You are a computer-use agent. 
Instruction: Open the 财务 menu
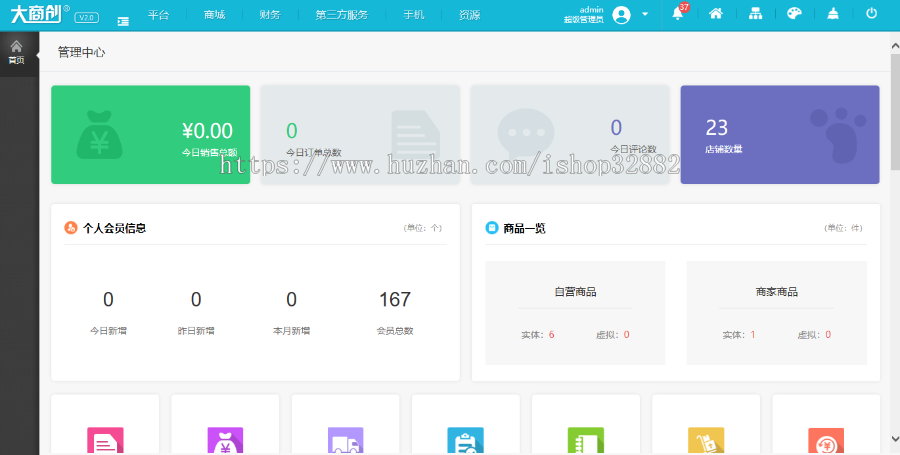270,15
